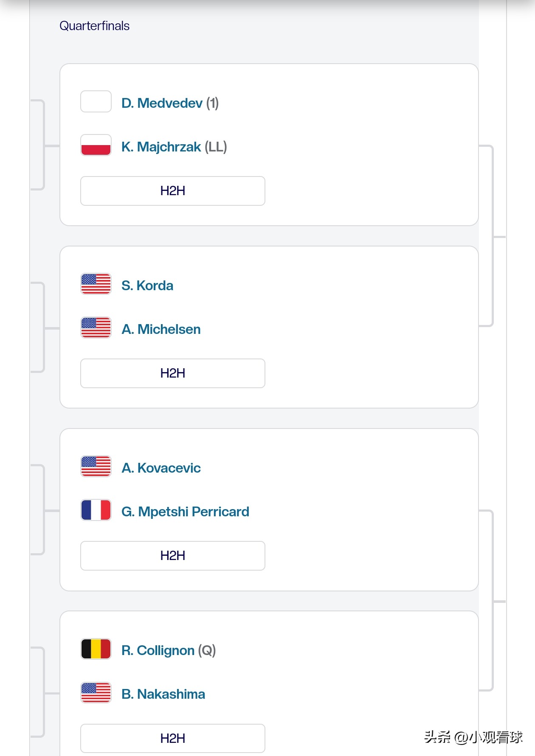535x756 pixels.
Task: Visit A. Kovacevic player profile
Action: 161,468
